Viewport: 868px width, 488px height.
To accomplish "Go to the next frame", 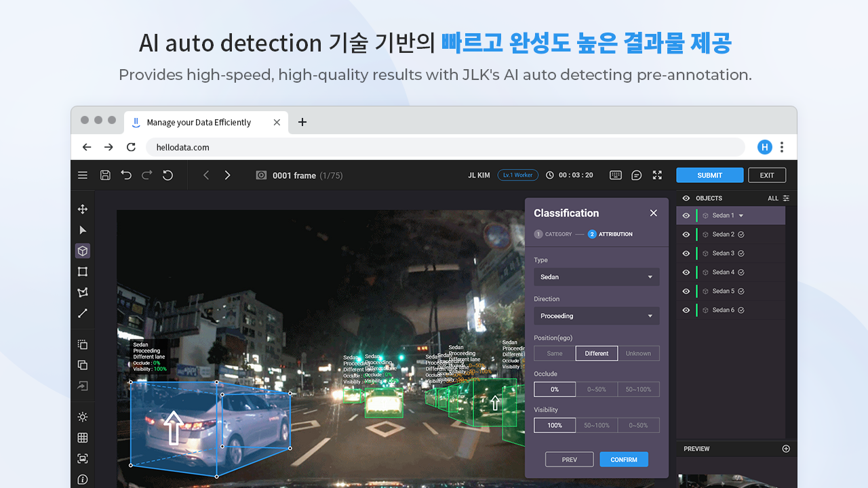I will (x=227, y=175).
